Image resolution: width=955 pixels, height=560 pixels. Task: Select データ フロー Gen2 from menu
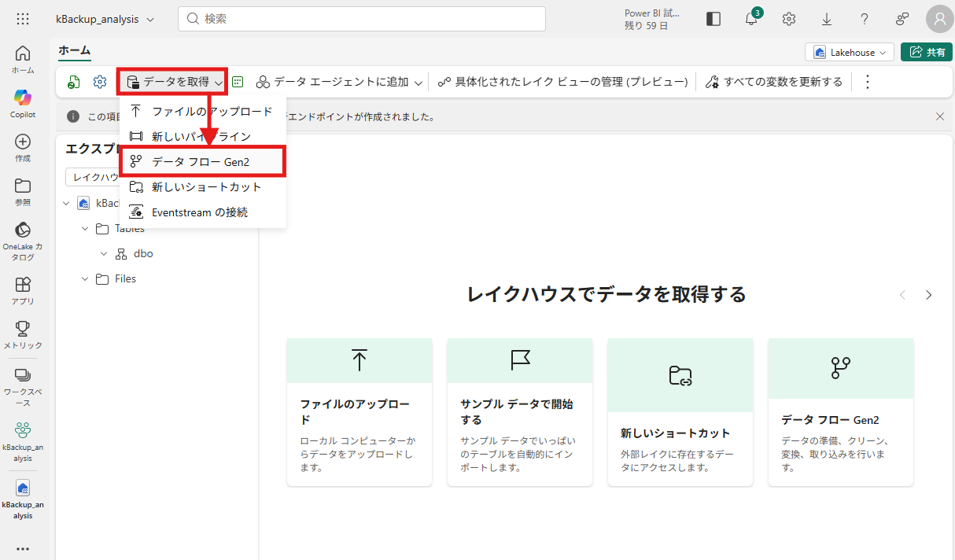tap(202, 161)
